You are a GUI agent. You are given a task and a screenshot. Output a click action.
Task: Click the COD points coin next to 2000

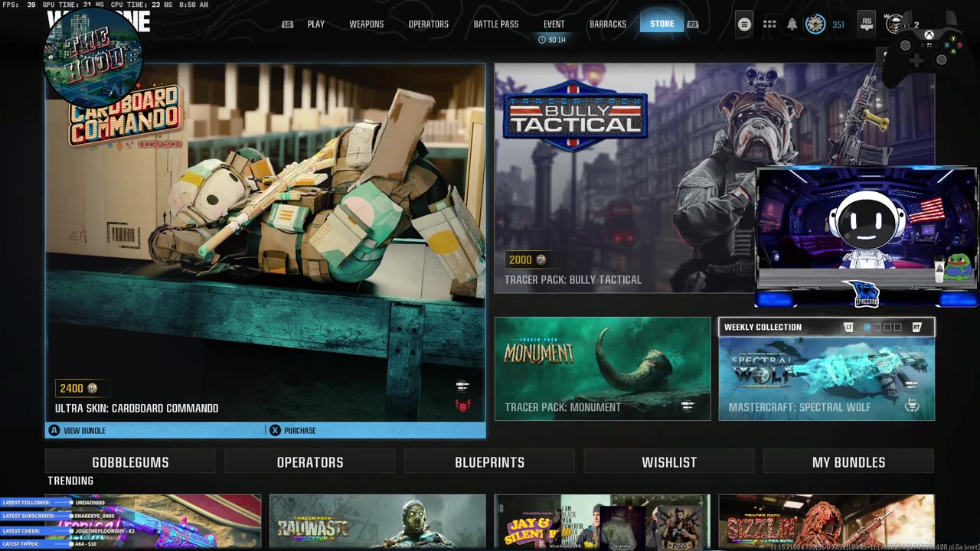coord(541,259)
